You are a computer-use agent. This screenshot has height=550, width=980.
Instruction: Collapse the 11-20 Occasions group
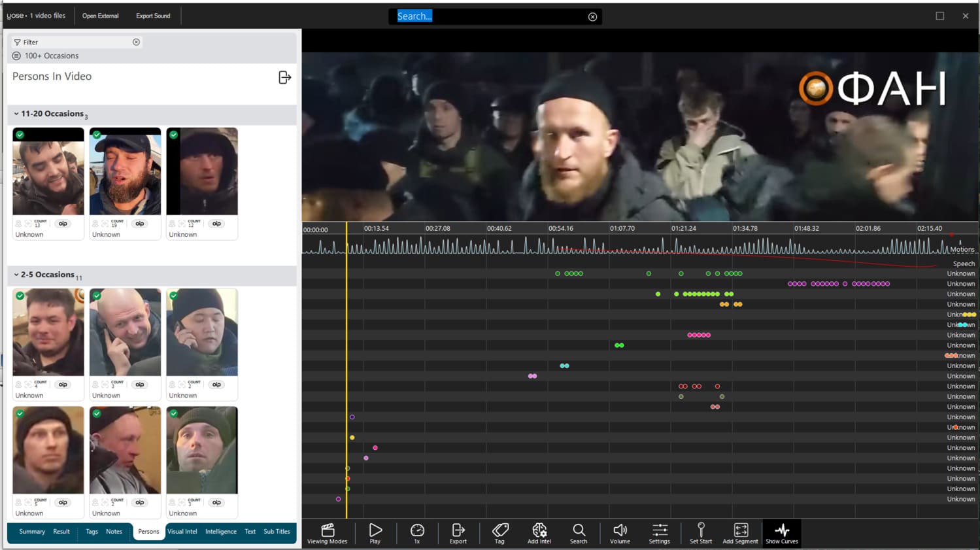coord(16,114)
